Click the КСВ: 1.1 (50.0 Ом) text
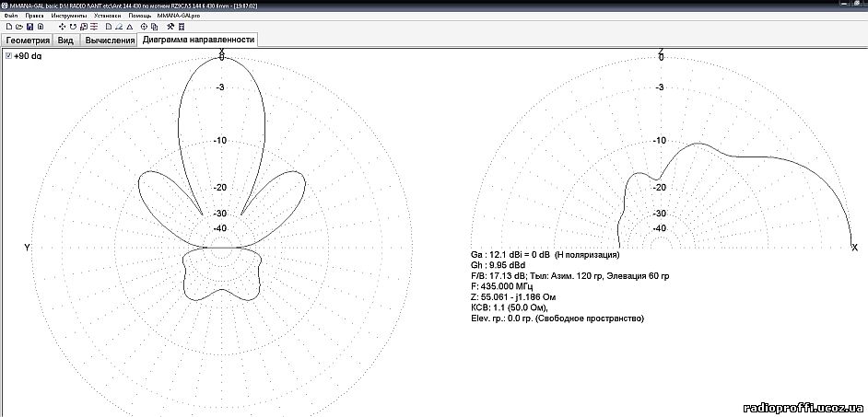This screenshot has height=417, width=868. click(510, 307)
